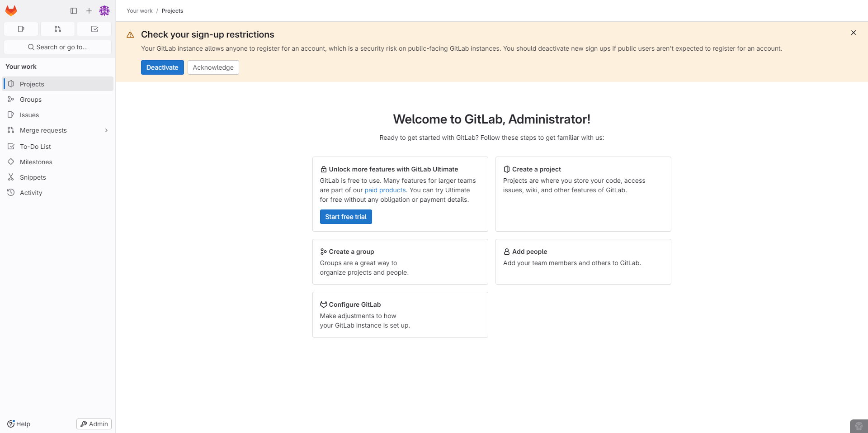Dismiss the sign-up restrictions banner

(x=854, y=33)
